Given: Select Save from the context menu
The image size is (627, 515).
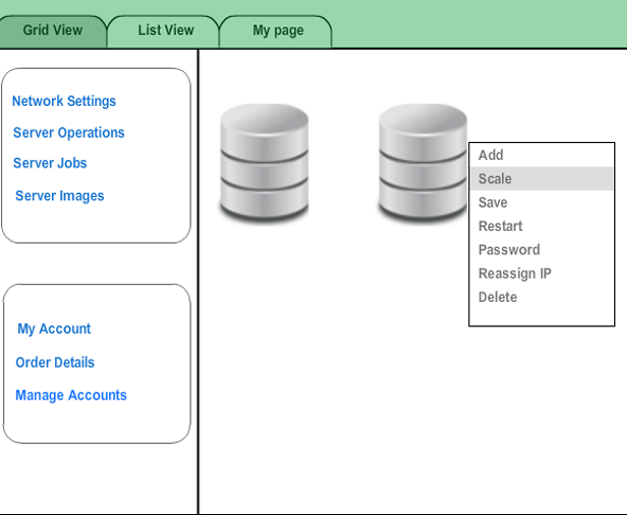Looking at the screenshot, I should [x=541, y=202].
